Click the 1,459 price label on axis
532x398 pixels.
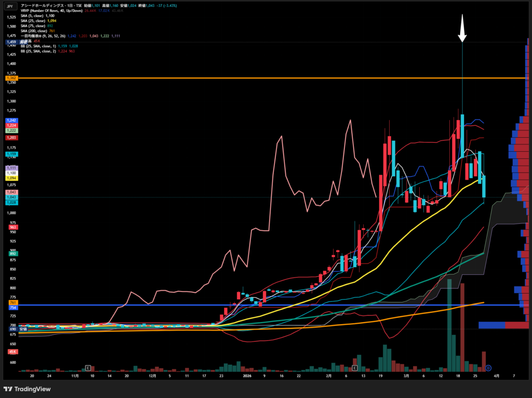click(11, 42)
